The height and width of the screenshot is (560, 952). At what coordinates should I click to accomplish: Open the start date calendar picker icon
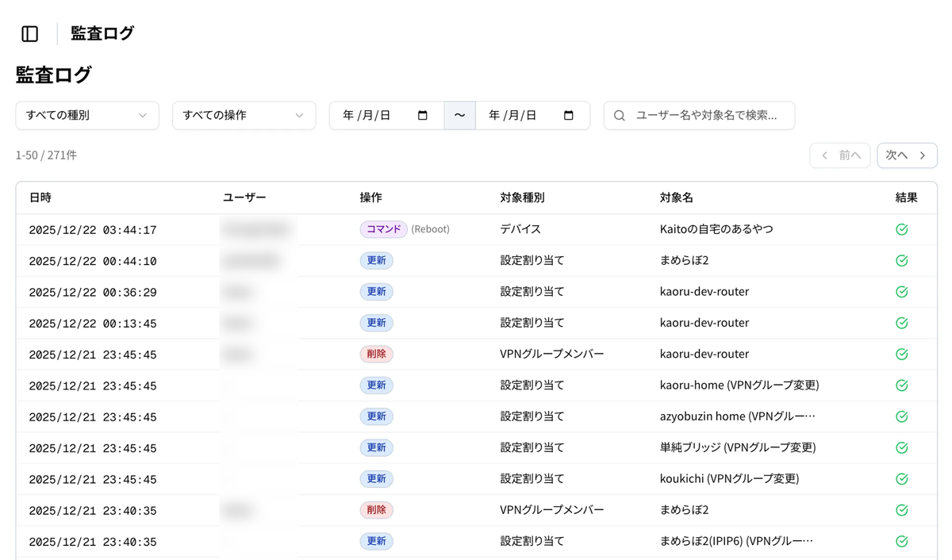423,116
